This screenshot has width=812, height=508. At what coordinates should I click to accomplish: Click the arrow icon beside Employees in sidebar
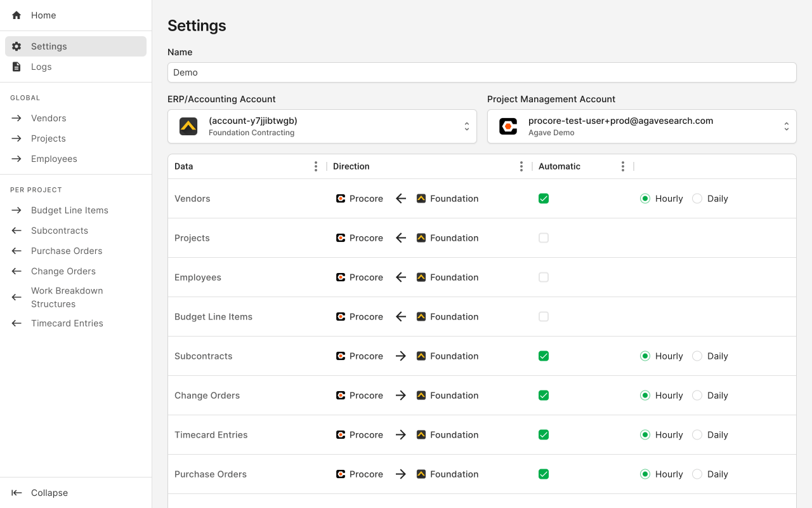[16, 159]
